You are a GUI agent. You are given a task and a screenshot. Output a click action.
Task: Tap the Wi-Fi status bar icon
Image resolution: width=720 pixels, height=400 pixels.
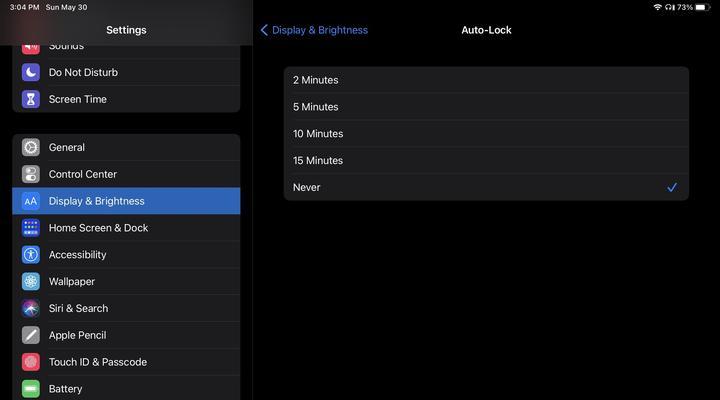click(658, 7)
